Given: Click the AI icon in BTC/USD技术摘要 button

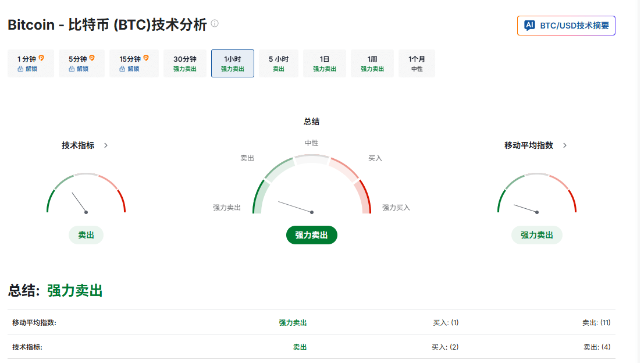Looking at the screenshot, I should click(530, 26).
